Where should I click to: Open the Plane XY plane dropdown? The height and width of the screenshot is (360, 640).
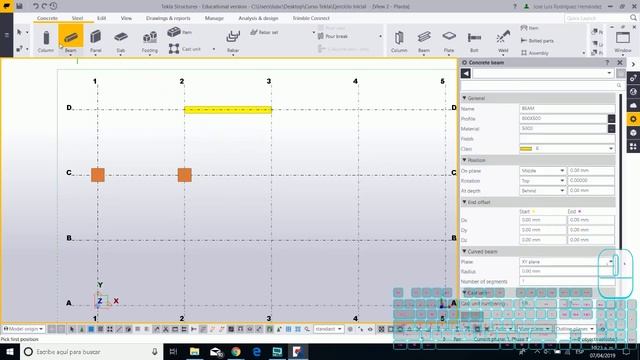click(567, 261)
